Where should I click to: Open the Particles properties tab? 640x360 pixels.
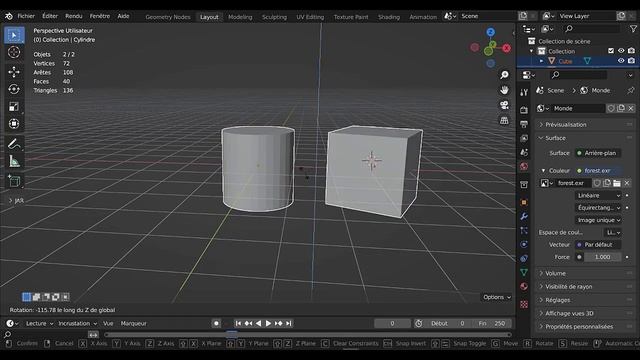coord(524,230)
